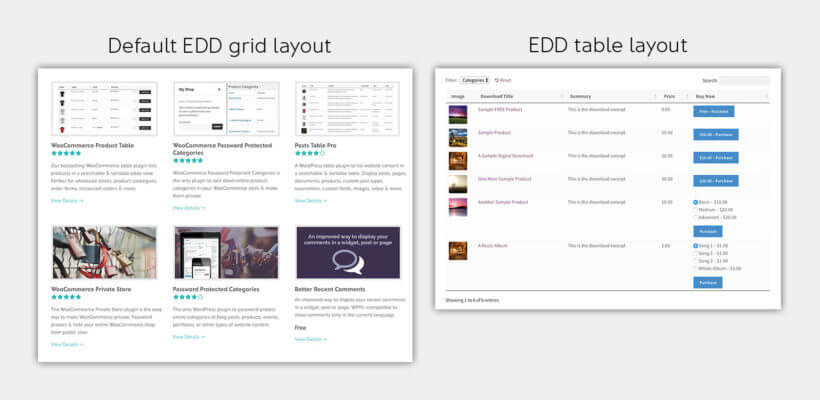Select the Song 2 radio option
Image resolution: width=820 pixels, height=400 pixels.
[x=696, y=253]
